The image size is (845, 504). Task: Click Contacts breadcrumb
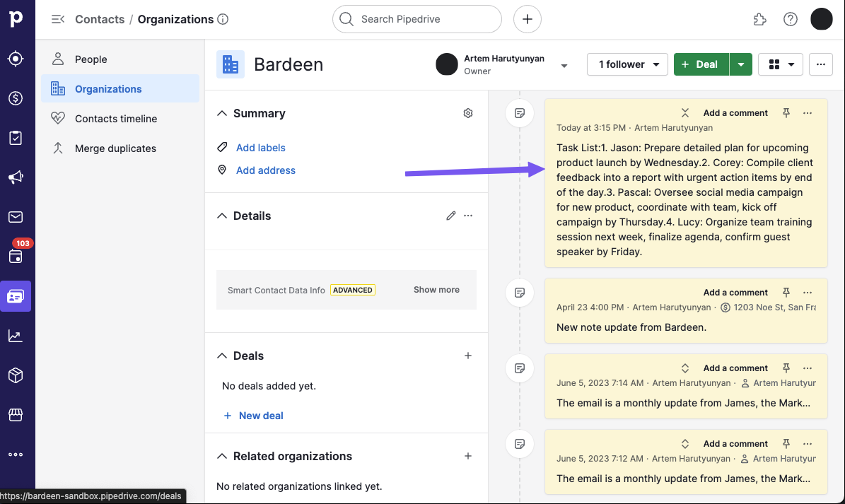coord(100,19)
